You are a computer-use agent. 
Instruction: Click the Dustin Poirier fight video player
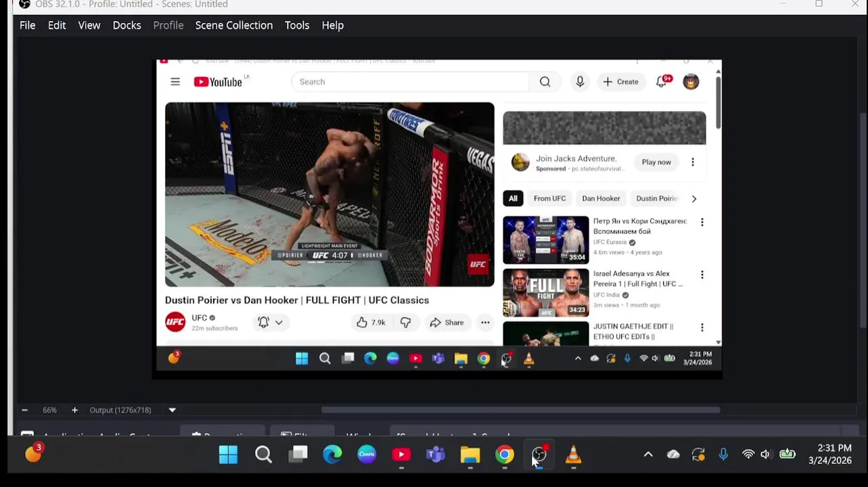click(x=329, y=195)
